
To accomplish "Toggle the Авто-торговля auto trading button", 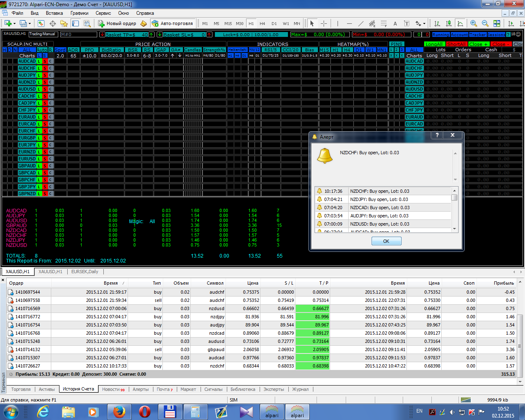I will (172, 23).
